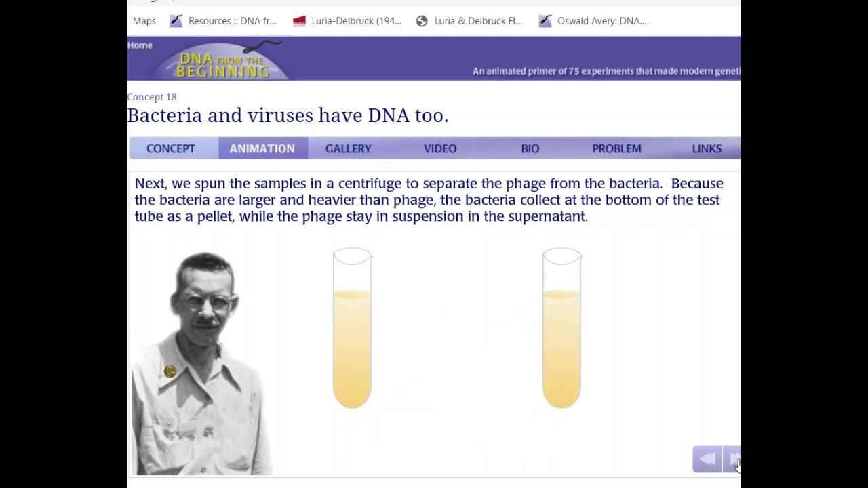Select the ANIMATION tab

[262, 148]
